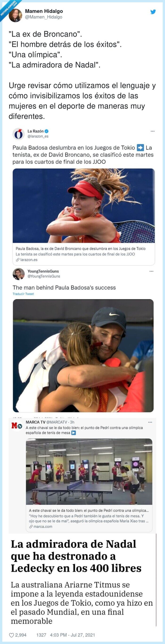
Task: Click Traducir Tweet link
Action: coord(23,294)
